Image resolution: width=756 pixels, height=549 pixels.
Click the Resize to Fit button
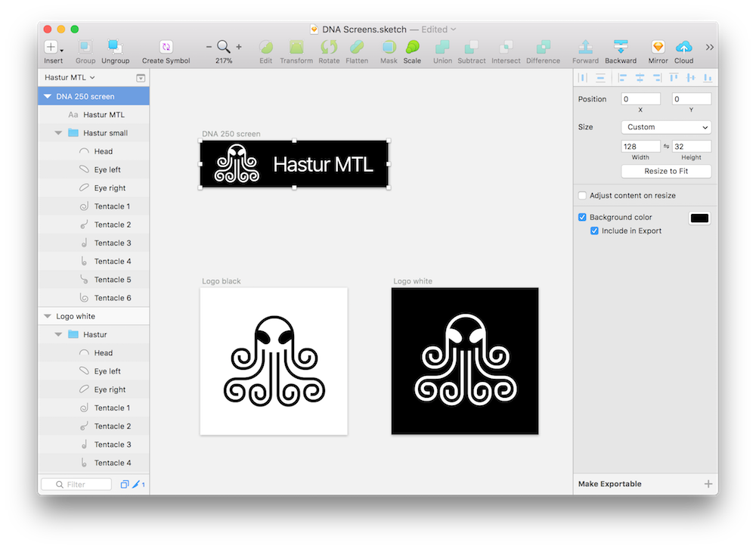[666, 171]
